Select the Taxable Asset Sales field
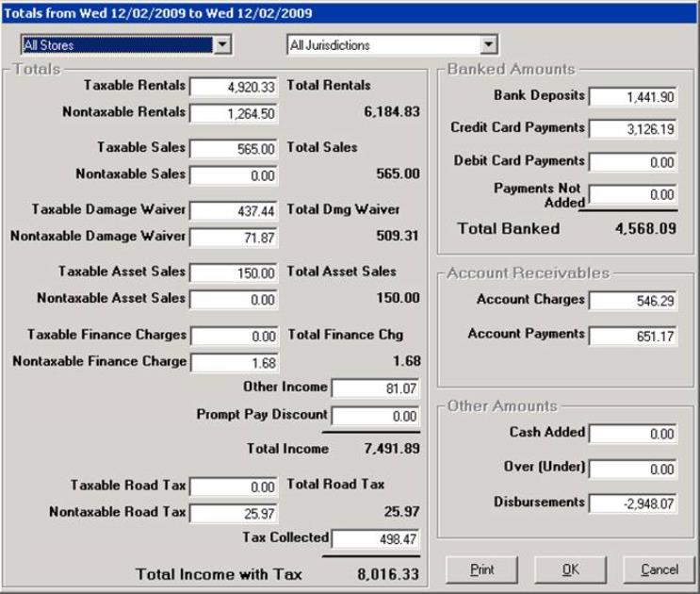 click(234, 273)
